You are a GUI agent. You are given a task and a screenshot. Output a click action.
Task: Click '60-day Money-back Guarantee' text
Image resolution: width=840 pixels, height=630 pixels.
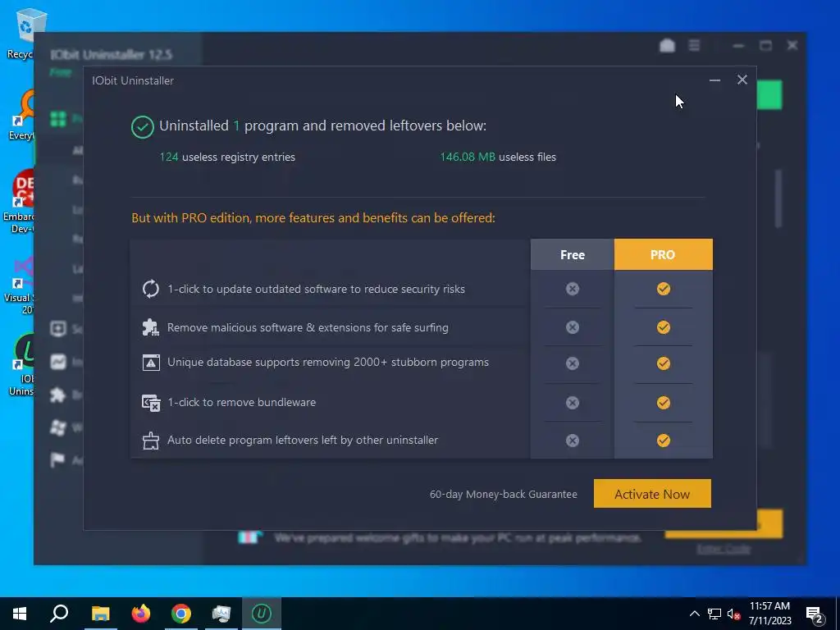(503, 494)
